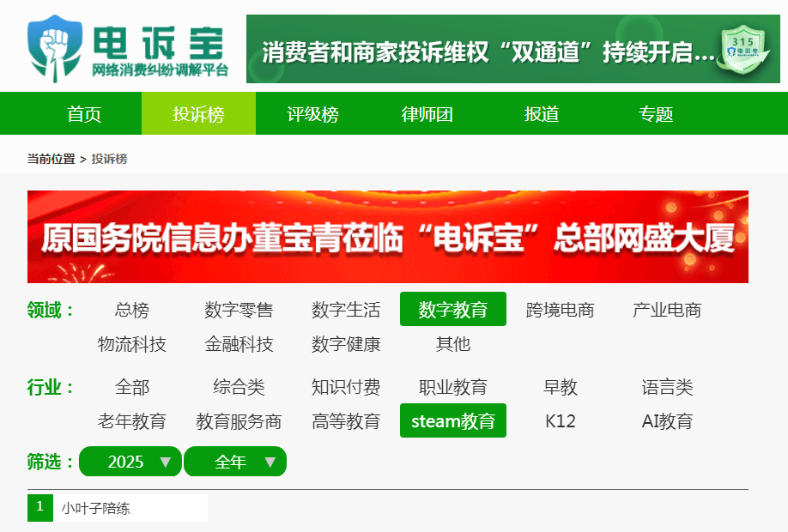Select the 报道 navigation item
The height and width of the screenshot is (532, 788).
(542, 114)
